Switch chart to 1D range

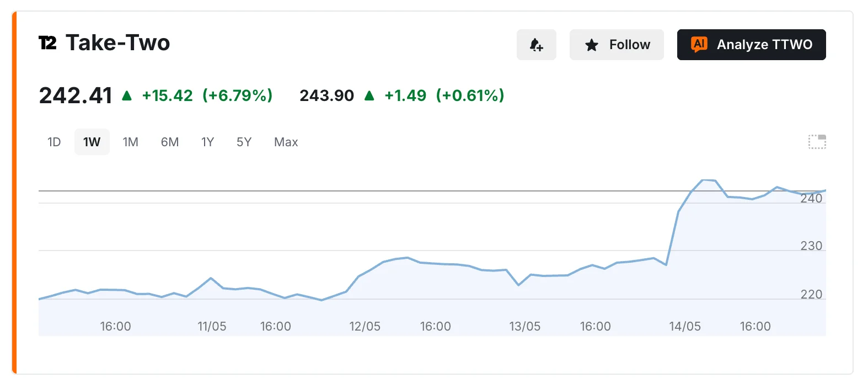click(x=54, y=142)
